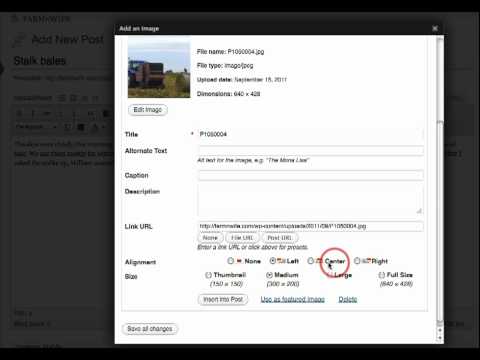Click the uploaded image thumbnail preview

(x=159, y=68)
